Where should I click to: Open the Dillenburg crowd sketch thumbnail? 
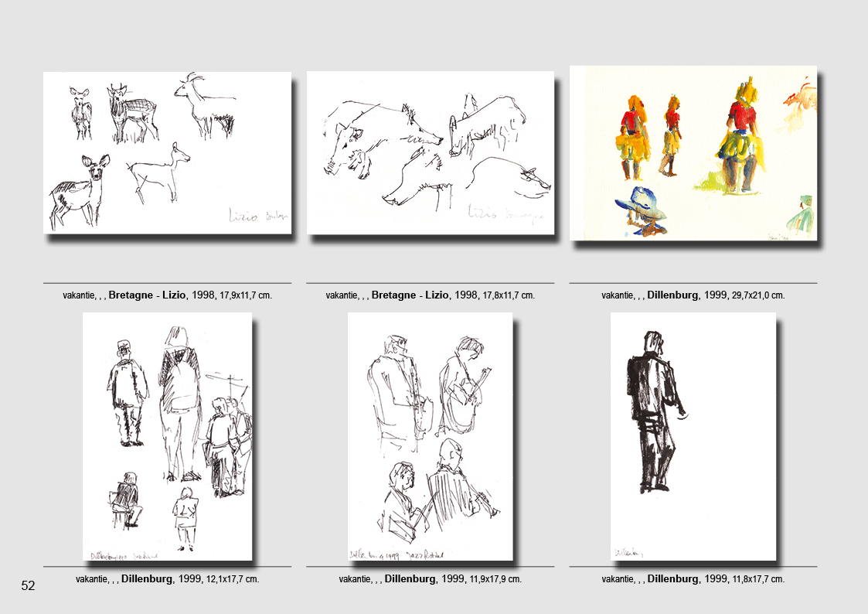coord(168,436)
